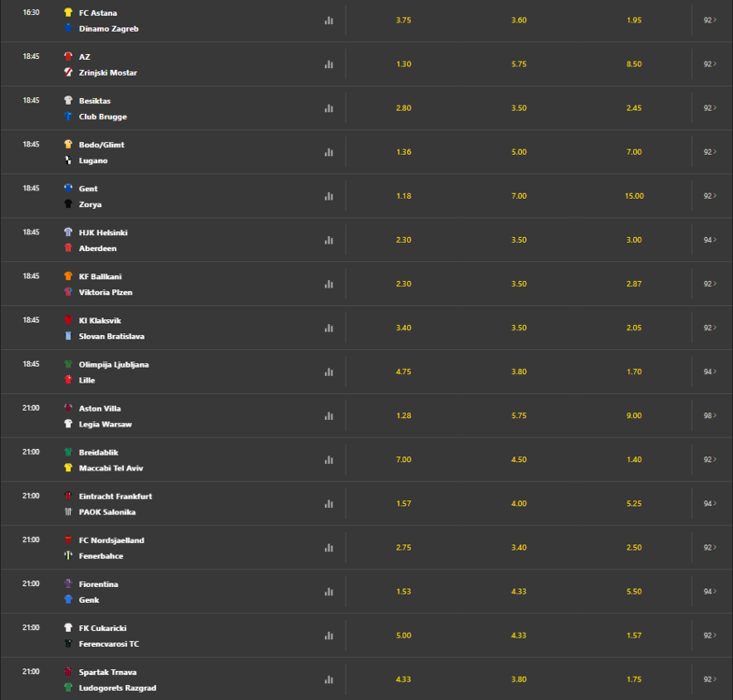
Task: Open 94 markets for Olimpija Ljubljana vs Lille
Action: (710, 371)
